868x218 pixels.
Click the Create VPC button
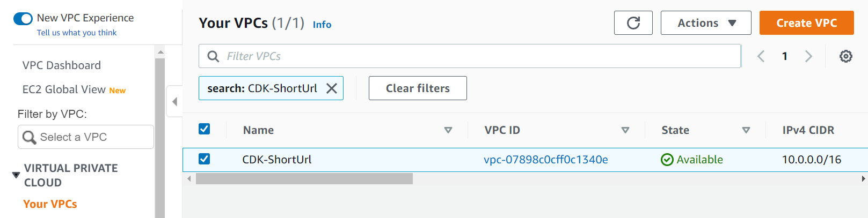807,23
